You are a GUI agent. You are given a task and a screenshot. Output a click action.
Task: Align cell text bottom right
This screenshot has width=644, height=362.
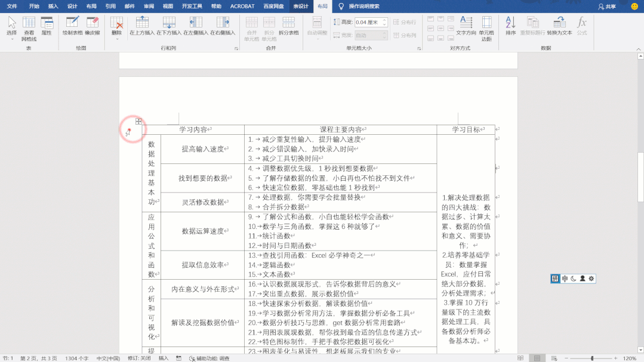pos(451,38)
